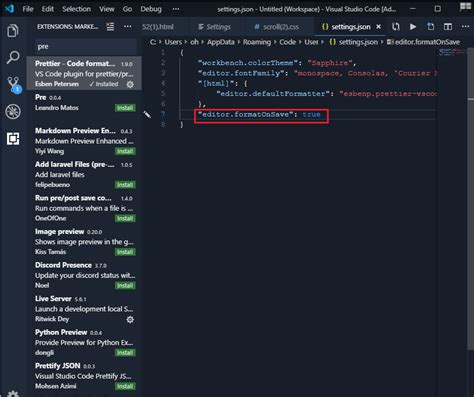Click AppData breadcrumb segment
The image size is (474, 397).
pos(220,42)
